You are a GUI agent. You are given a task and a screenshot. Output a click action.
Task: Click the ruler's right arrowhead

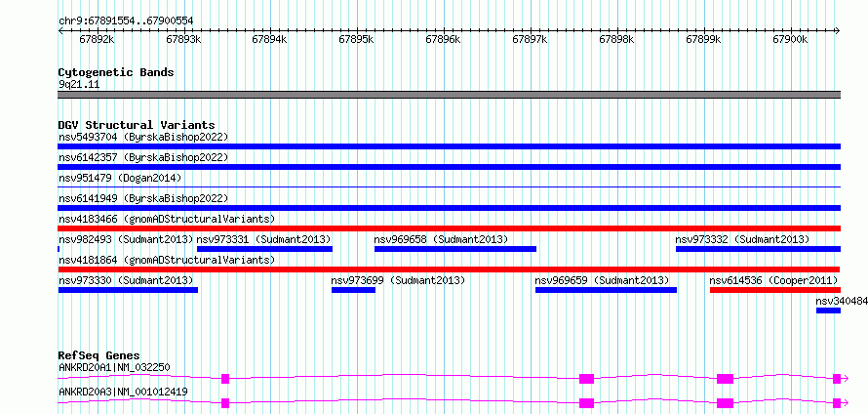pyautogui.click(x=838, y=30)
